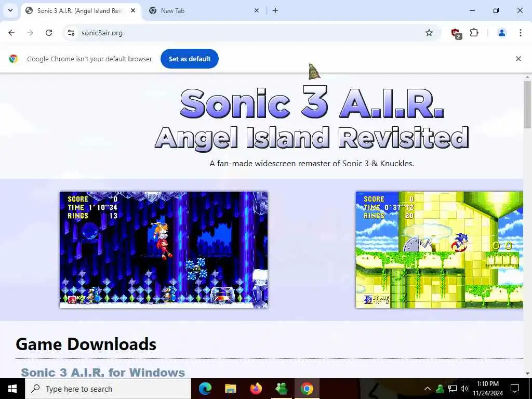The image size is (532, 399).
Task: Close the New Tab tab
Action: coord(257,10)
